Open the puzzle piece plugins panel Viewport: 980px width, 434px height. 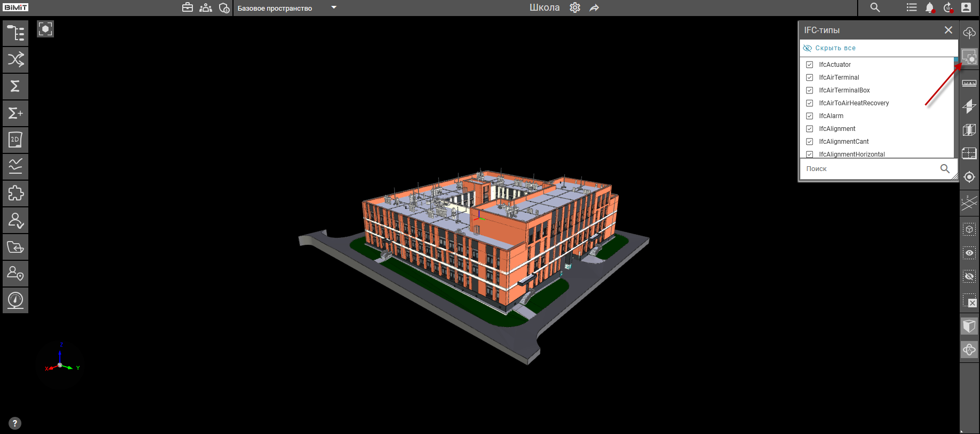click(x=15, y=193)
